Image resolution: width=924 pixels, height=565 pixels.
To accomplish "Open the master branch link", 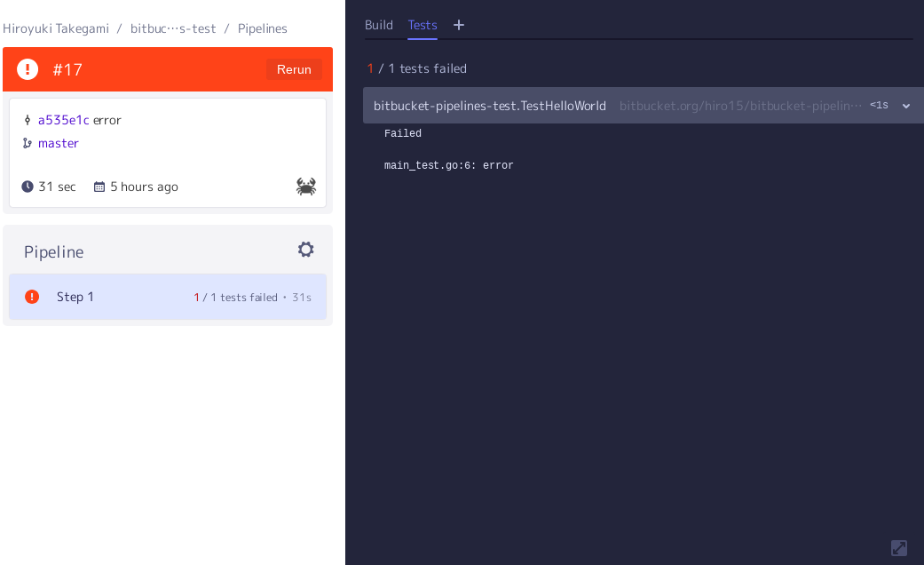I will (x=59, y=143).
